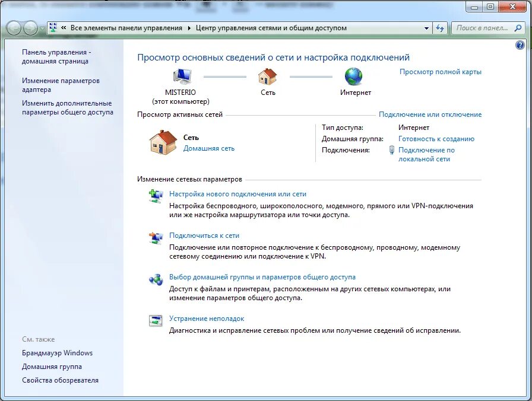Expand breadcrumb arrow after Все элементы панели управления

pos(189,28)
